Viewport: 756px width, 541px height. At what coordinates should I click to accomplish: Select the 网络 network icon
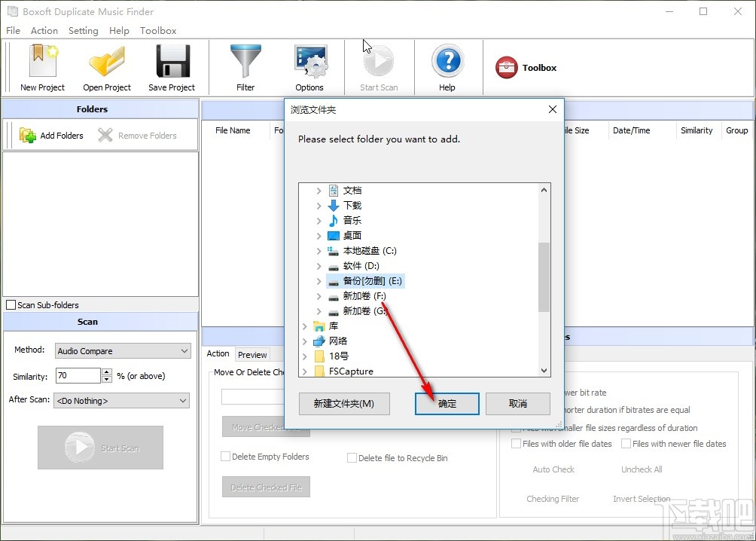[319, 341]
